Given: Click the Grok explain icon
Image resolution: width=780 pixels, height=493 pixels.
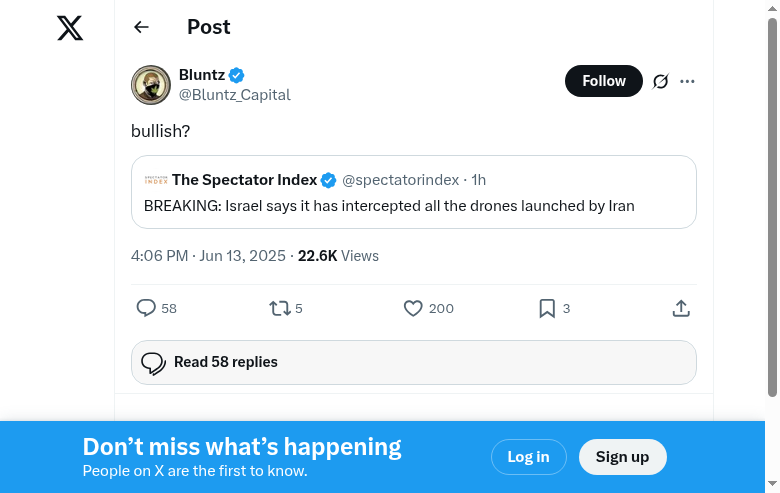Looking at the screenshot, I should tap(660, 81).
